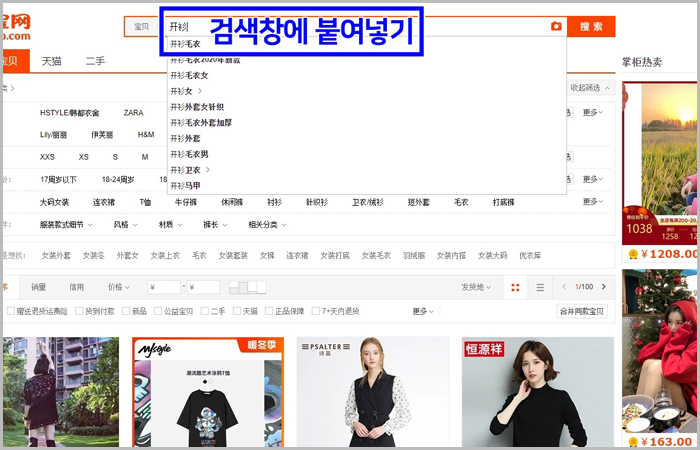Screen dimensions: 700x450
Task: Open the 针织衫 category
Action: (x=317, y=202)
